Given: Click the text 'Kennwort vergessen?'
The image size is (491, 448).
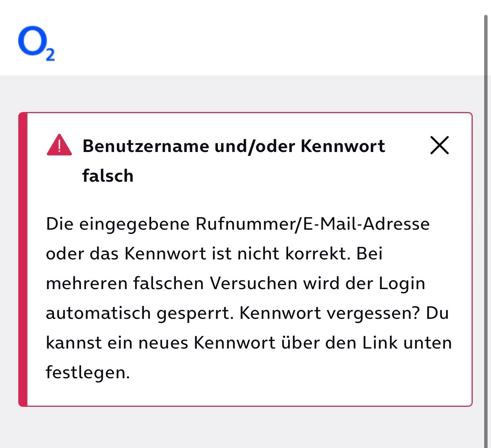Looking at the screenshot, I should 329,313.
